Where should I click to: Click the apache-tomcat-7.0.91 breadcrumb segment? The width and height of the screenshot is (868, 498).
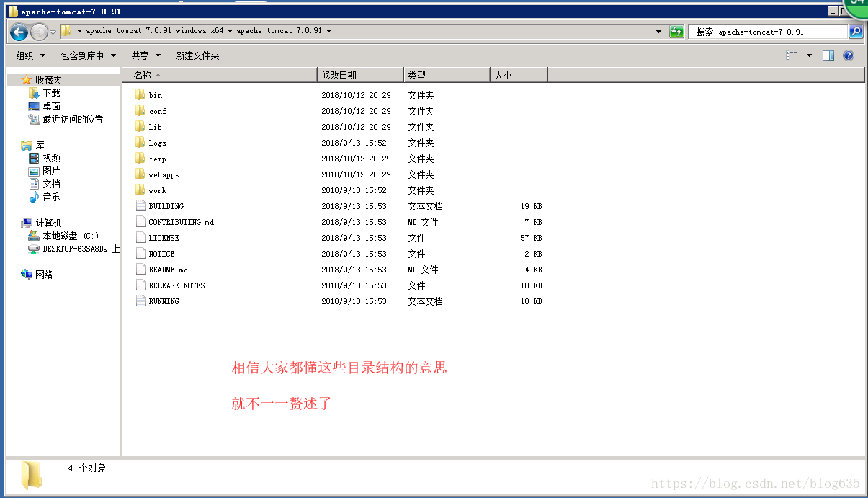click(279, 32)
